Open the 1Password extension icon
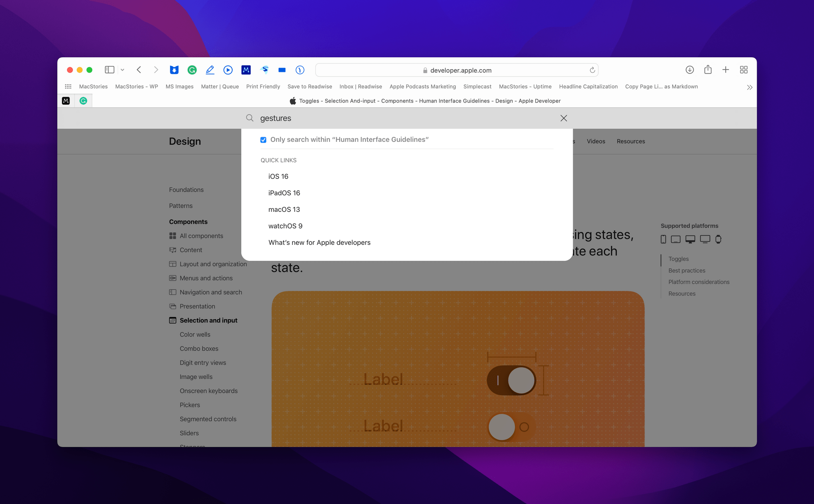 300,70
